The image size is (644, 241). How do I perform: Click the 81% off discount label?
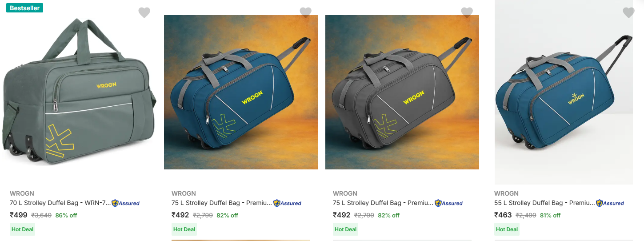(550, 215)
